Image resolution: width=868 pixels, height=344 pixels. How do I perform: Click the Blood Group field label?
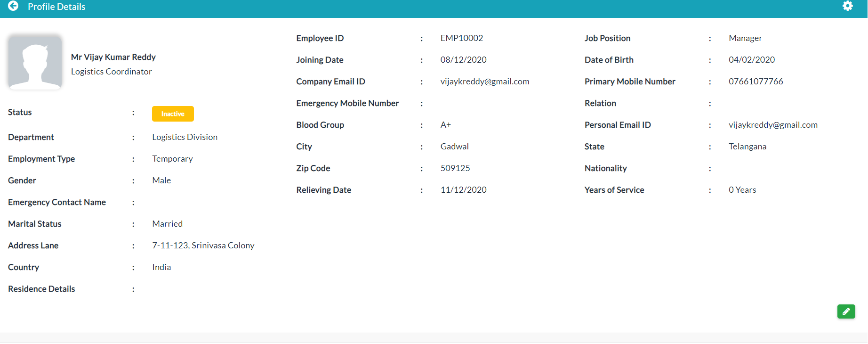pos(321,125)
